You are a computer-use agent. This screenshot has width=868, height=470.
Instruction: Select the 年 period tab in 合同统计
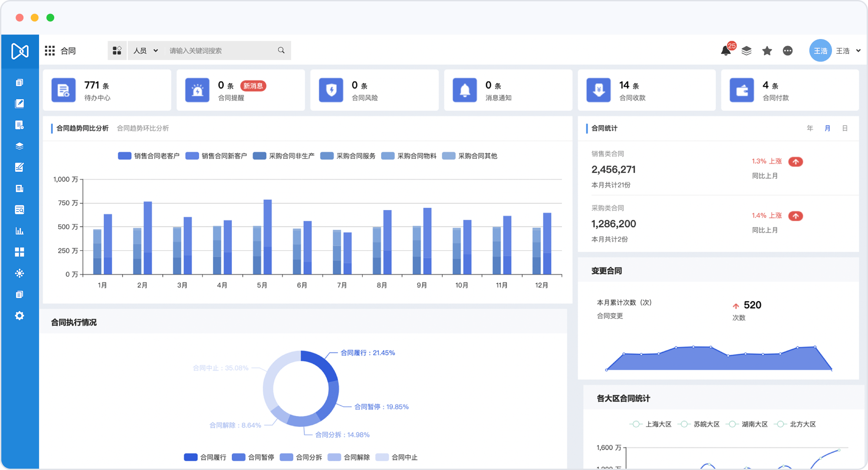[810, 128]
